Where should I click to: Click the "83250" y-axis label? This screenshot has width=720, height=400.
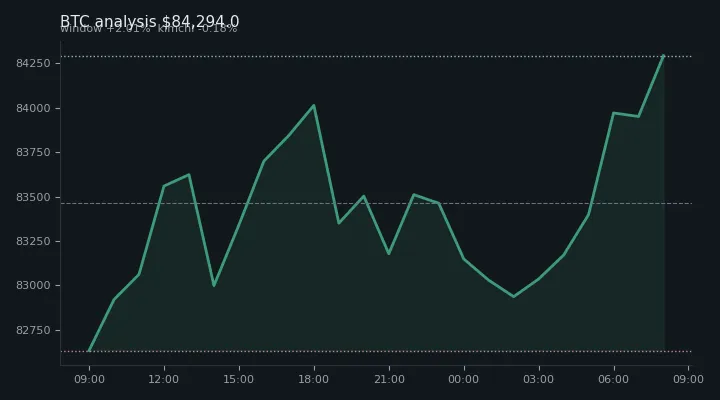(33, 242)
